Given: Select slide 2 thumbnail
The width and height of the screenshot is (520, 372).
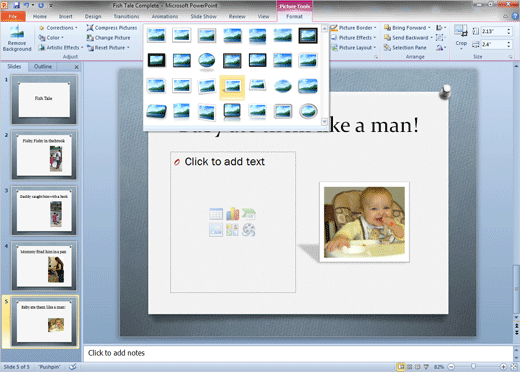Looking at the screenshot, I should tap(44, 155).
